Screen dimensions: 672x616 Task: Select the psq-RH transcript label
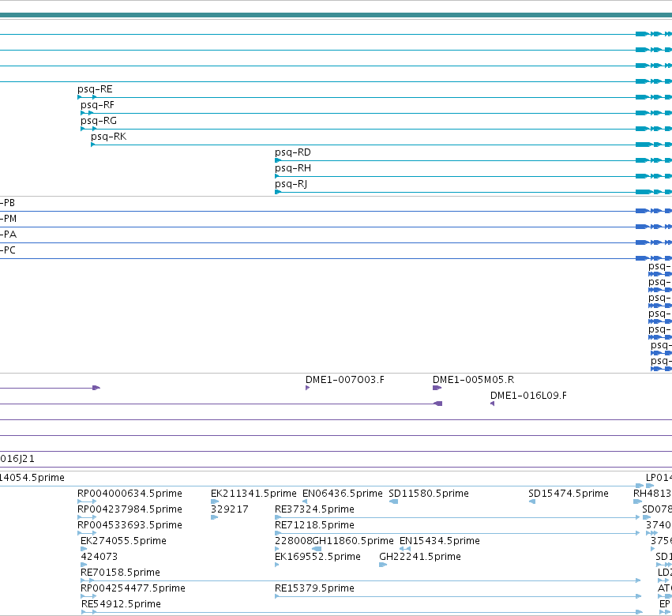click(x=293, y=168)
